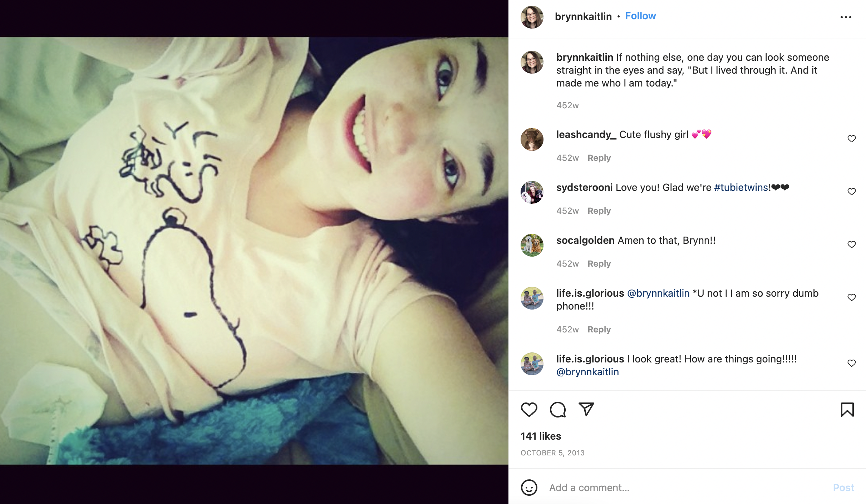Share post via paper plane icon
866x504 pixels.
pyautogui.click(x=586, y=409)
